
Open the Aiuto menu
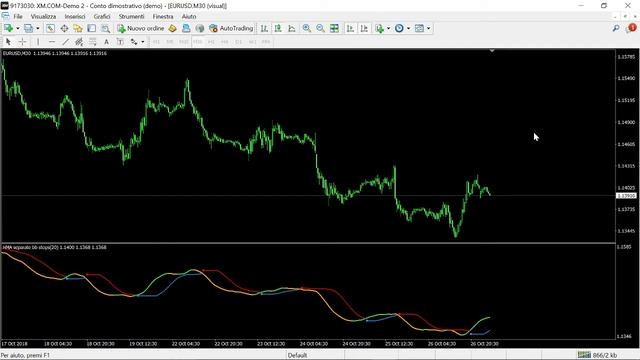click(x=189, y=16)
